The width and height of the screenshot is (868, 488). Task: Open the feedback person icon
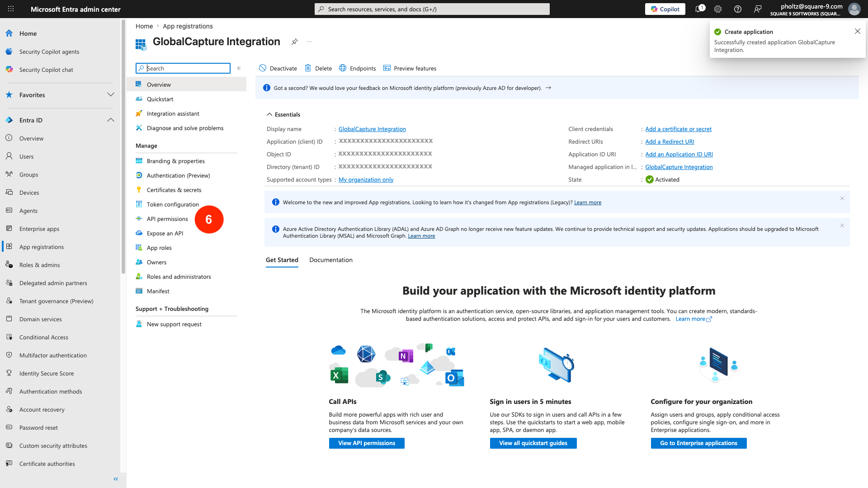[758, 9]
